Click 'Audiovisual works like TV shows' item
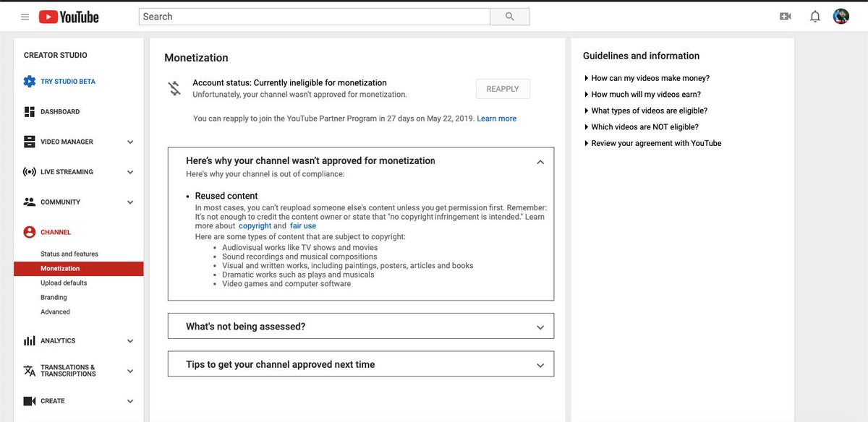This screenshot has height=422, width=868. click(x=300, y=248)
